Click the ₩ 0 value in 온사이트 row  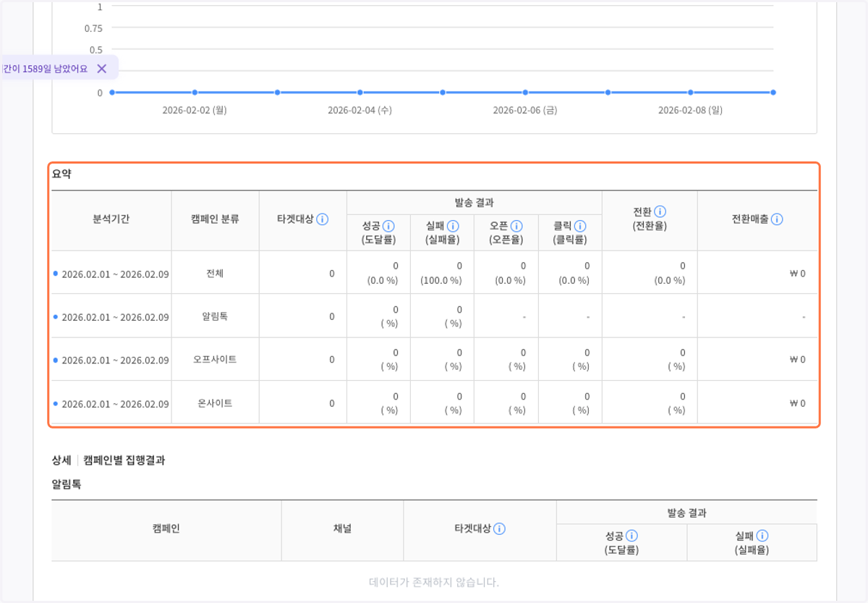pos(797,403)
